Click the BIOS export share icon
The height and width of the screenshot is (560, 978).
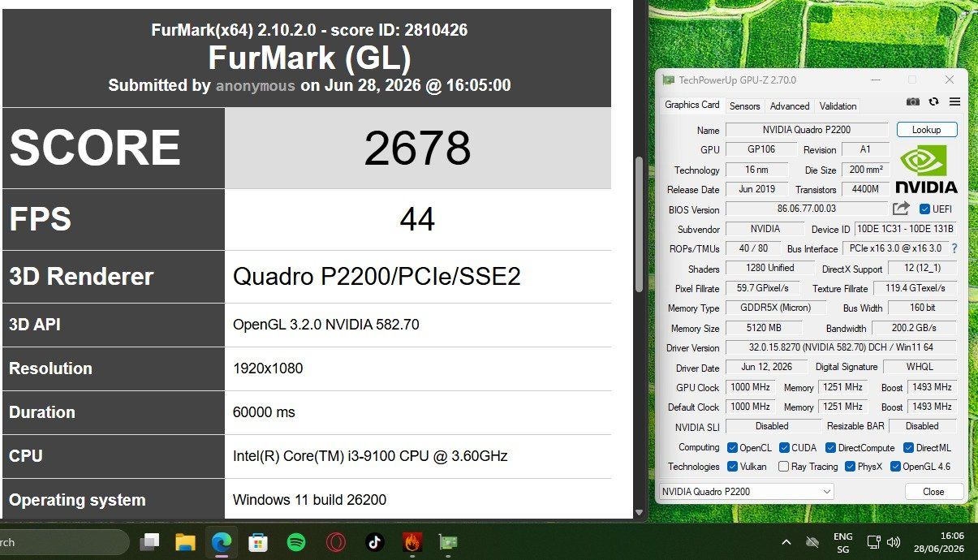pos(901,209)
